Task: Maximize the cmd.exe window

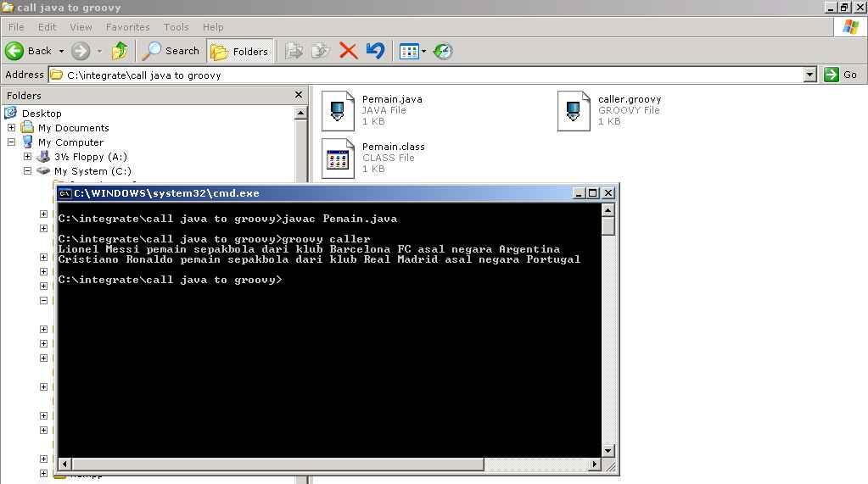Action: pyautogui.click(x=593, y=192)
